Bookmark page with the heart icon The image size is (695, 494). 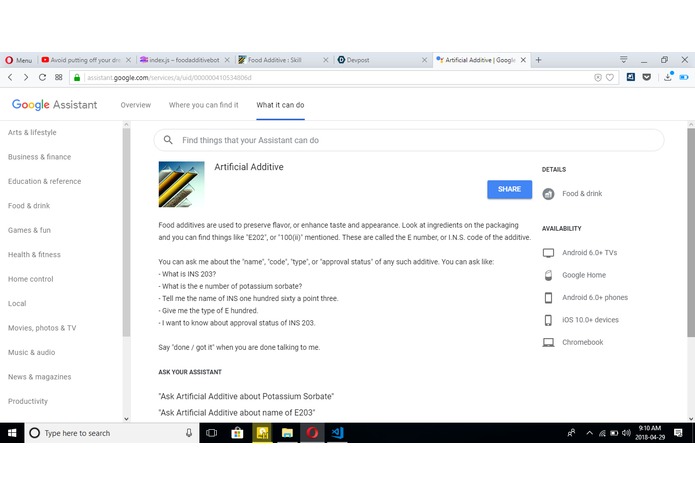pyautogui.click(x=610, y=78)
